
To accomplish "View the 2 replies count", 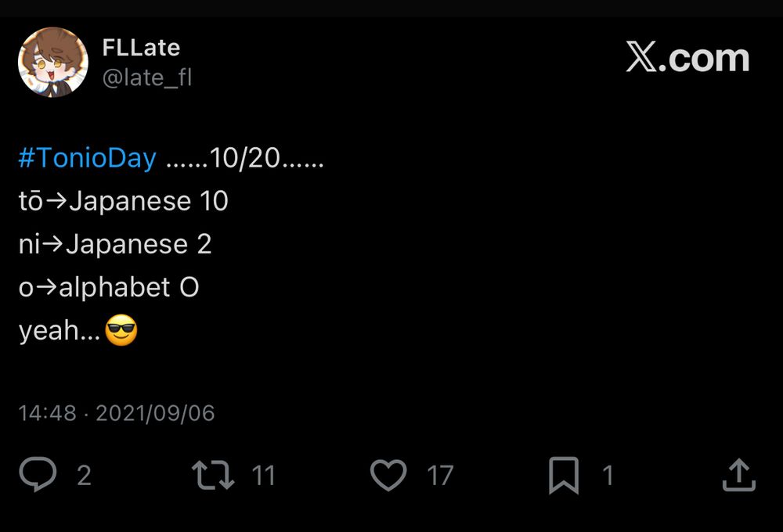I will 84,475.
